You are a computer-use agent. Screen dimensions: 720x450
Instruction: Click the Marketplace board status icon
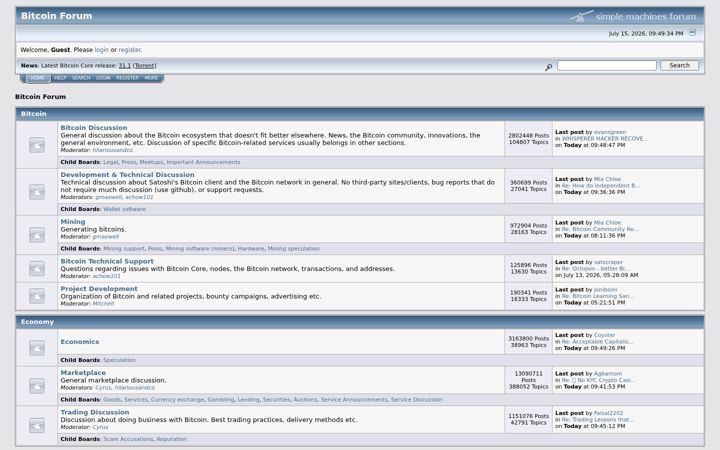click(37, 386)
